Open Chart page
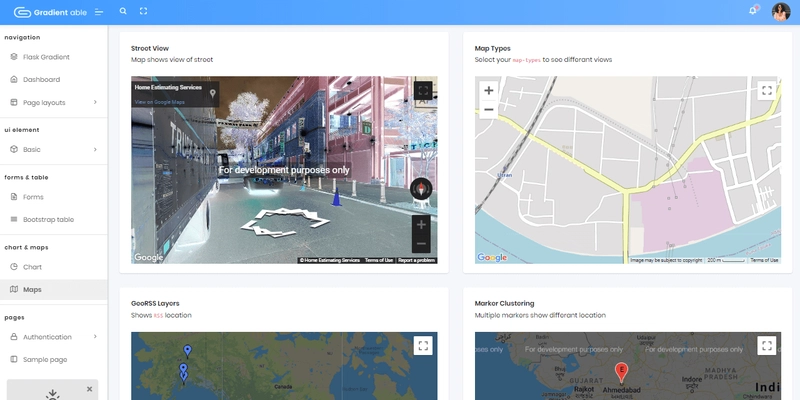 54,267
